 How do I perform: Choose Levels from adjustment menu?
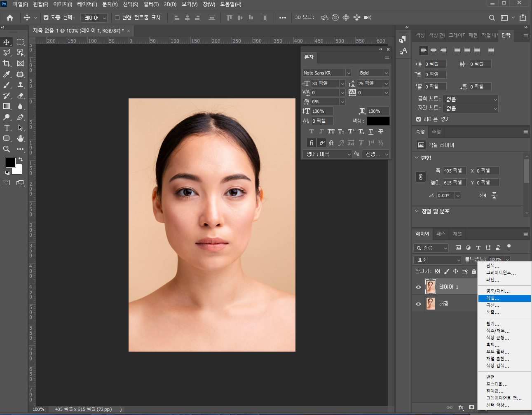click(504, 298)
